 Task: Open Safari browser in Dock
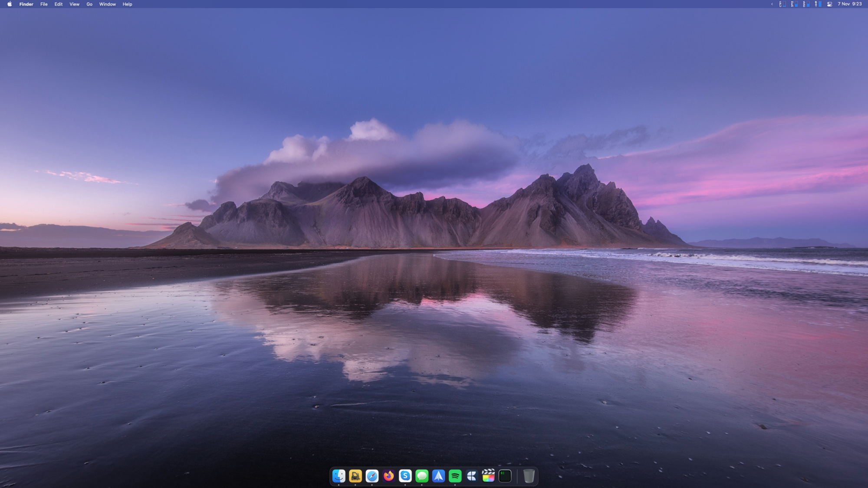[372, 476]
